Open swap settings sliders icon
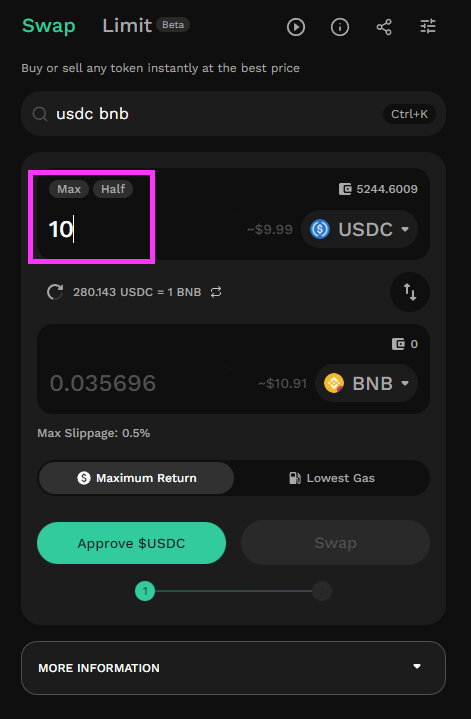 point(428,26)
